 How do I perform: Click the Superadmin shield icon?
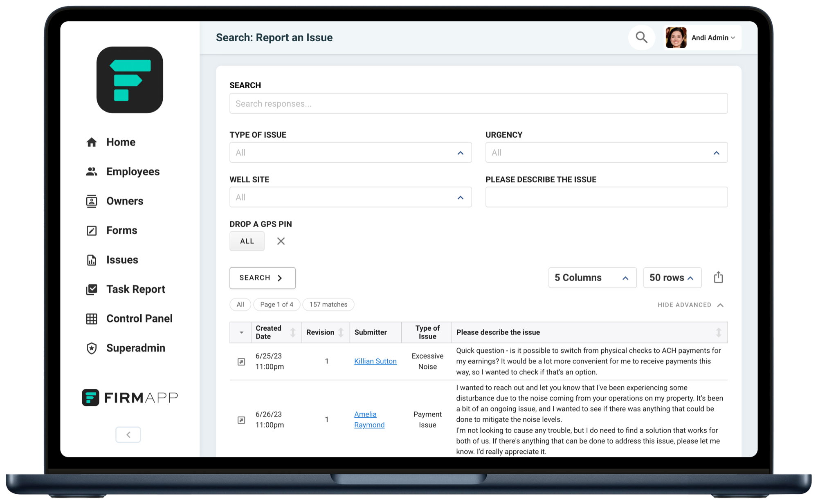click(x=92, y=348)
